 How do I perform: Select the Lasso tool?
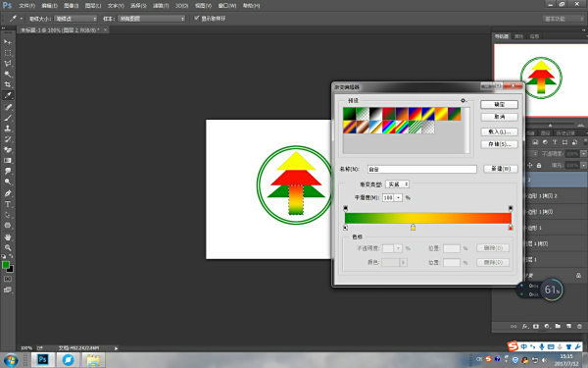[8, 63]
